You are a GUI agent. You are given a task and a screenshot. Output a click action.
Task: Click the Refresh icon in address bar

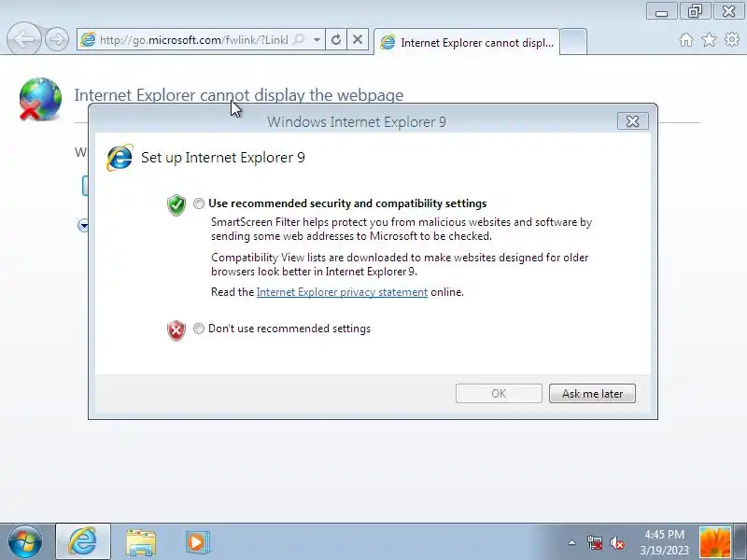pos(336,39)
